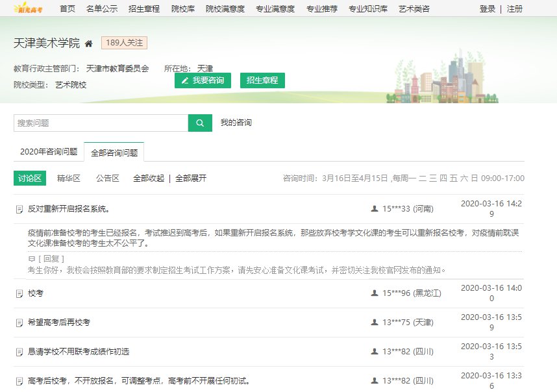Screen dimensions: 557x392
Task: Click 登录 in the top right
Action: coord(488,9)
